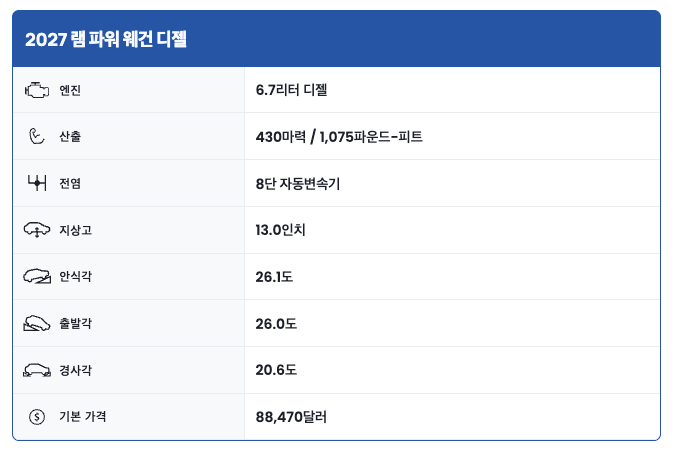Click the 지상고 row label
The width and height of the screenshot is (673, 454).
click(x=76, y=230)
